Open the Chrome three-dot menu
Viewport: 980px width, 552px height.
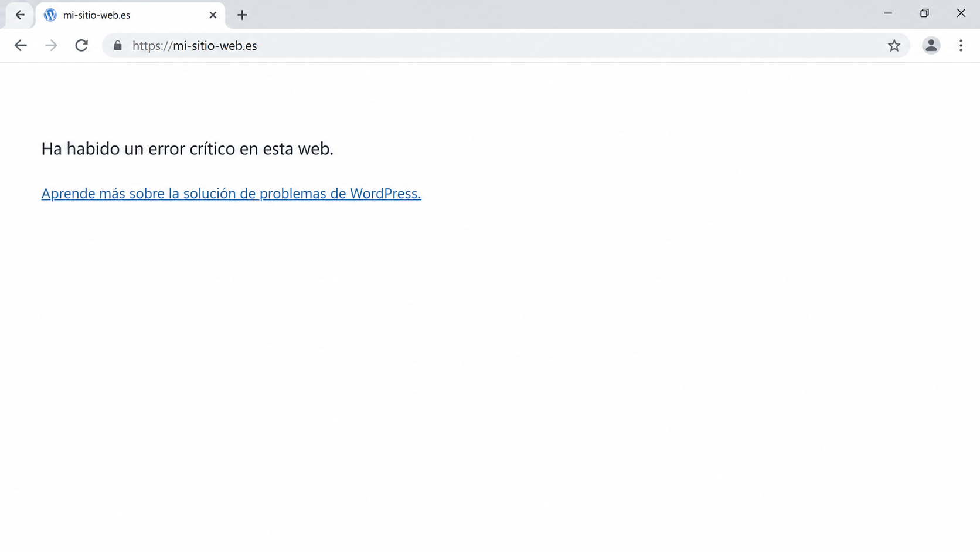961,46
